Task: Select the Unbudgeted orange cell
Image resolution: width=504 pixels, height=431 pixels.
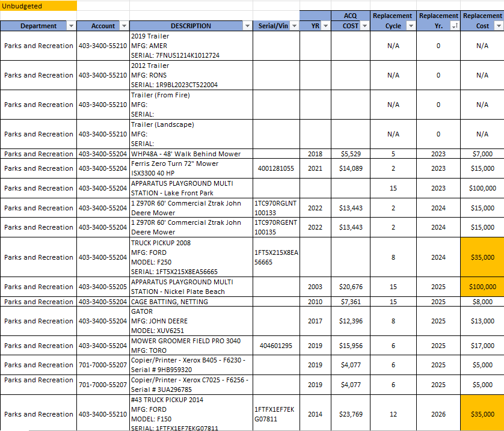Action: pos(38,6)
